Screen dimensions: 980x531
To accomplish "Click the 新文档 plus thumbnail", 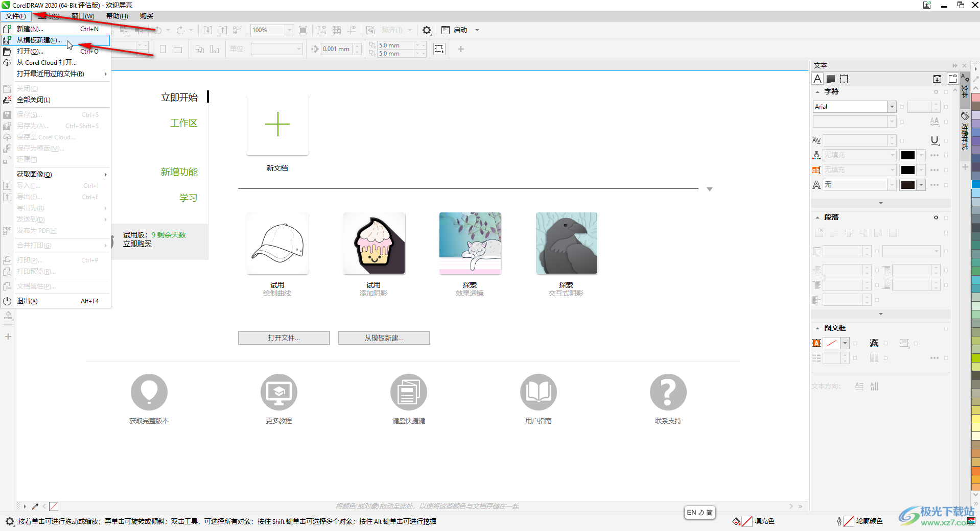I will [x=277, y=124].
